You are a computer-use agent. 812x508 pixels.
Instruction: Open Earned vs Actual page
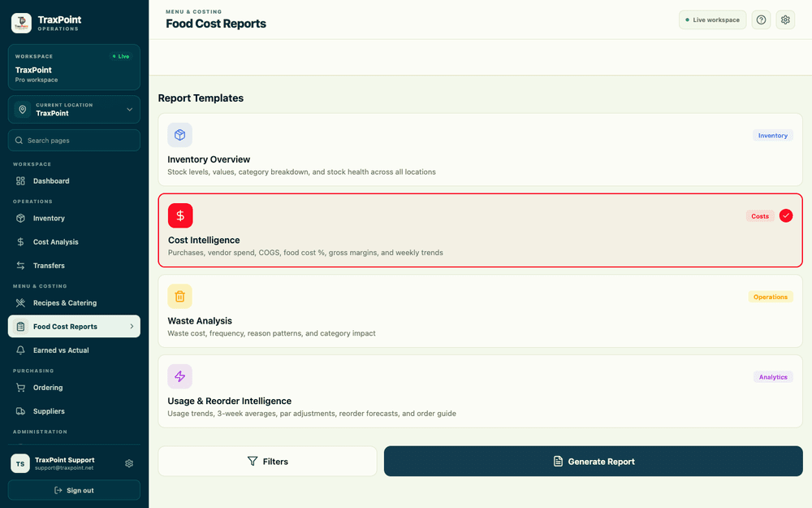74,350
